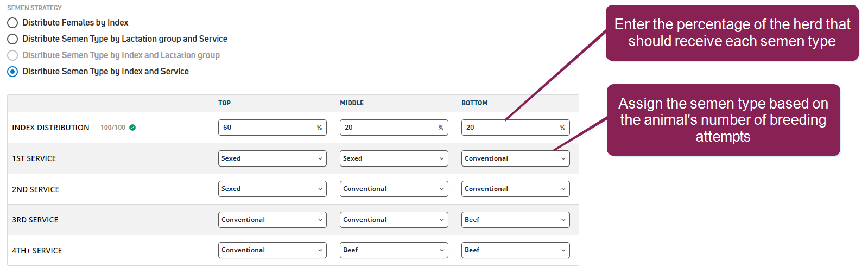Expand the 4th+ Service Middle Beef dropdown
Screen dimensions: 868x274
click(394, 250)
